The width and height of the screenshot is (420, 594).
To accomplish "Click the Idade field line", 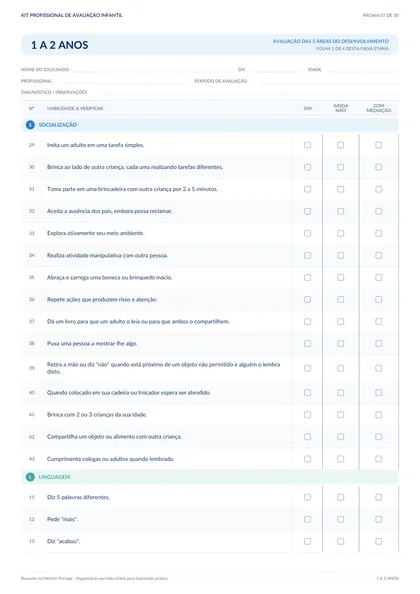I will [x=364, y=70].
